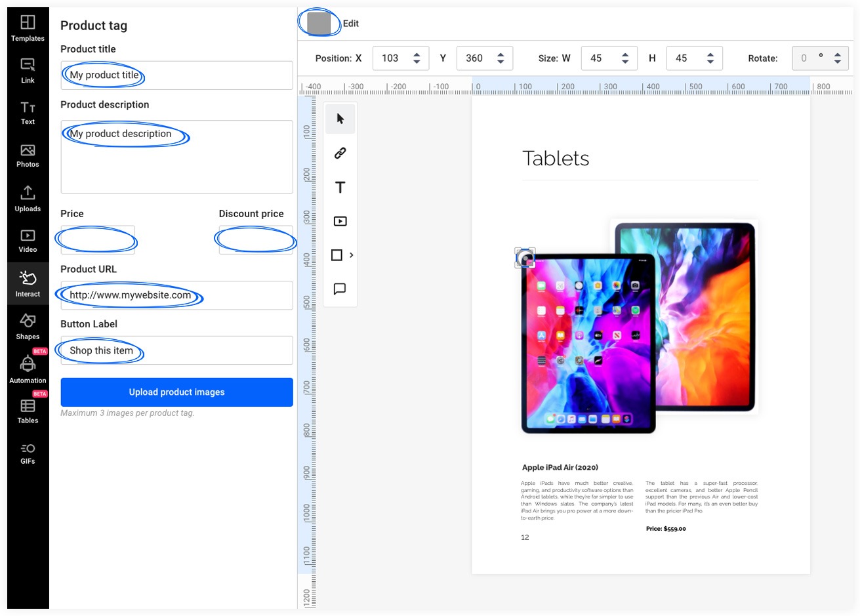Open the Link sidebar item
Image resolution: width=860 pixels, height=616 pixels.
tap(28, 70)
